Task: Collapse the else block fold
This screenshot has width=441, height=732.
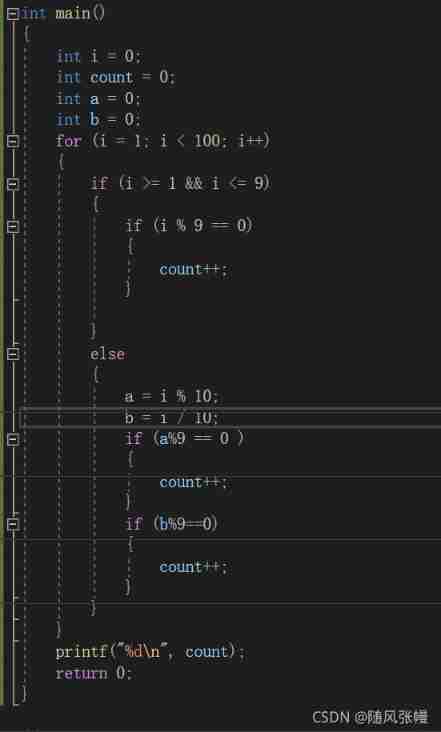Action: pyautogui.click(x=13, y=354)
